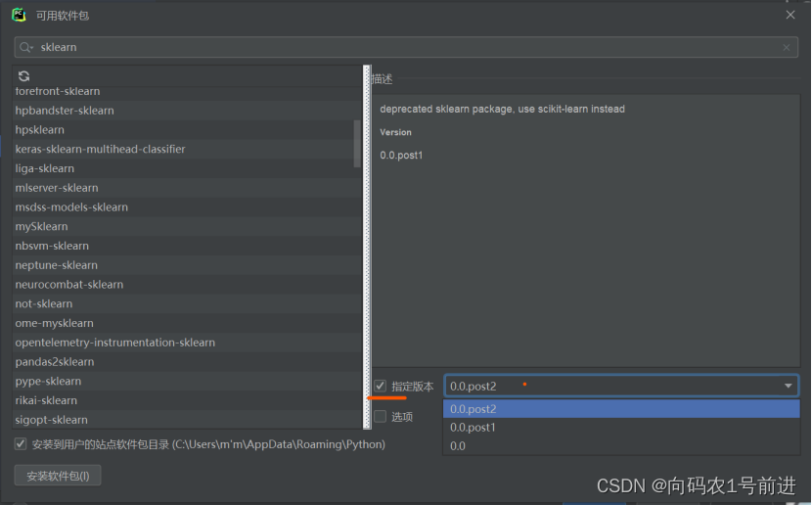The width and height of the screenshot is (812, 505).
Task: Choose version 0.0 from the list
Action: pos(621,446)
